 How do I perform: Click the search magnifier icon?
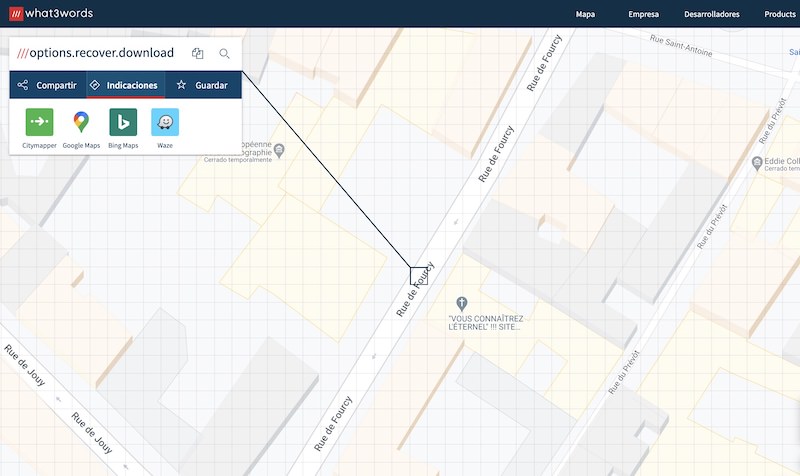pyautogui.click(x=224, y=53)
